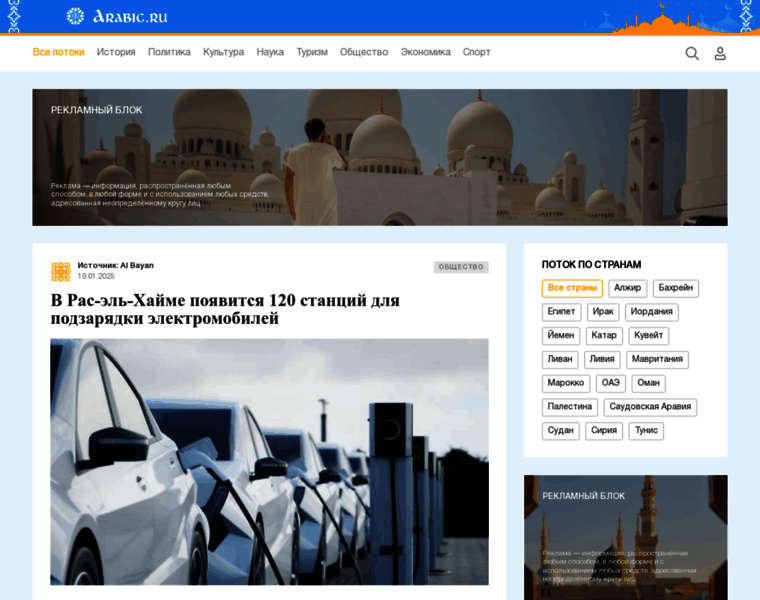The width and height of the screenshot is (760, 600).
Task: Go to the Arabic.ru home title
Action: [130, 17]
